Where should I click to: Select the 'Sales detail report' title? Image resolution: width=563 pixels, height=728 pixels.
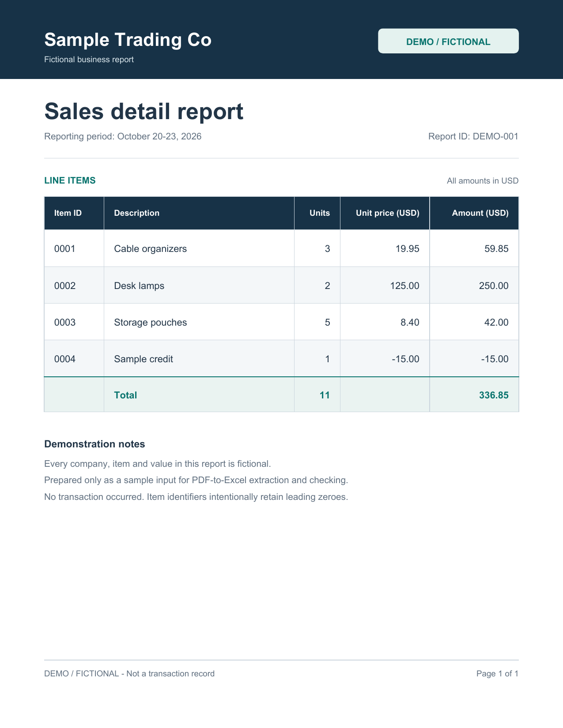(144, 111)
